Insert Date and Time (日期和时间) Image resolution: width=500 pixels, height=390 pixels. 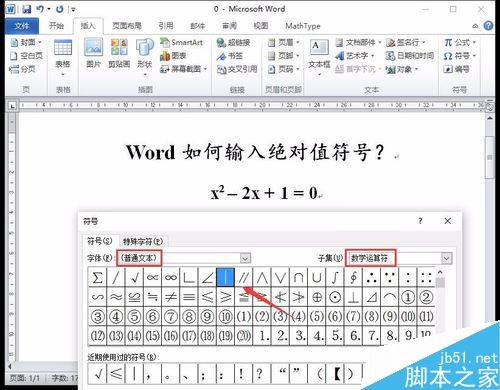410,56
